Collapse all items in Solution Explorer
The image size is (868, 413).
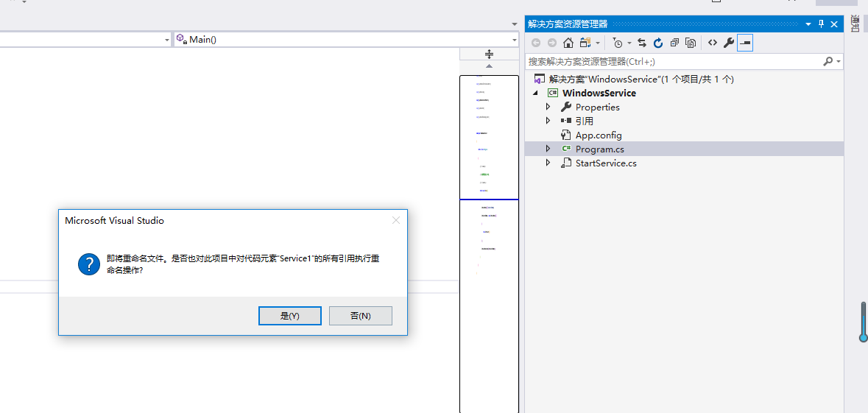coord(674,43)
